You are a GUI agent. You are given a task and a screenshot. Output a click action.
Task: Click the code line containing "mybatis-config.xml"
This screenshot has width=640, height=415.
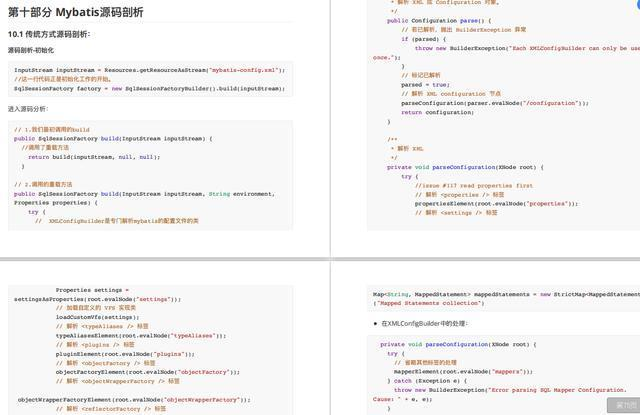[x=149, y=70]
